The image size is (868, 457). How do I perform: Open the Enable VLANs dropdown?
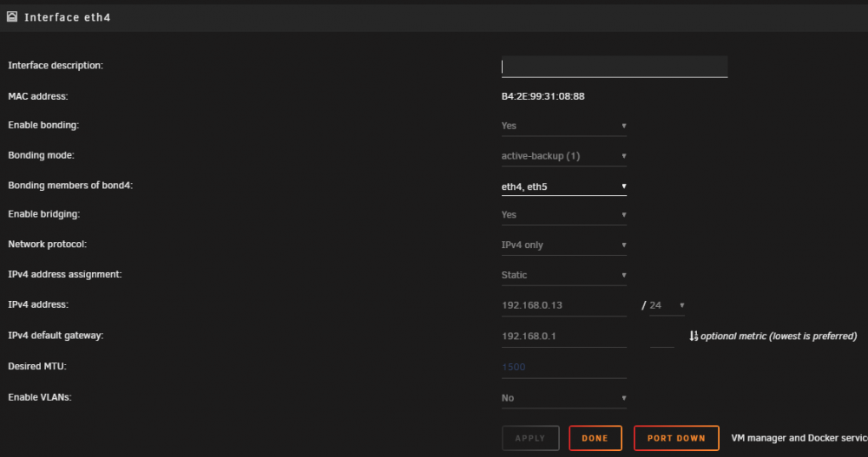pyautogui.click(x=563, y=398)
